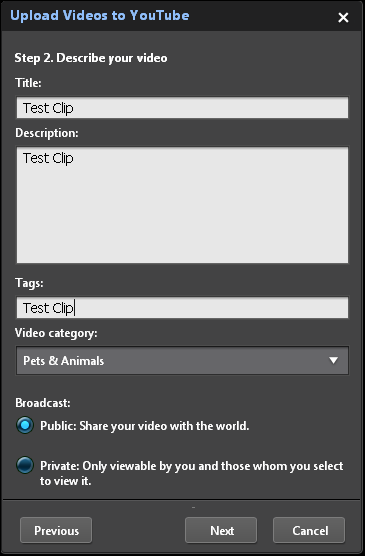Select the Public broadcast radio button
Image resolution: width=365 pixels, height=556 pixels.
25,425
